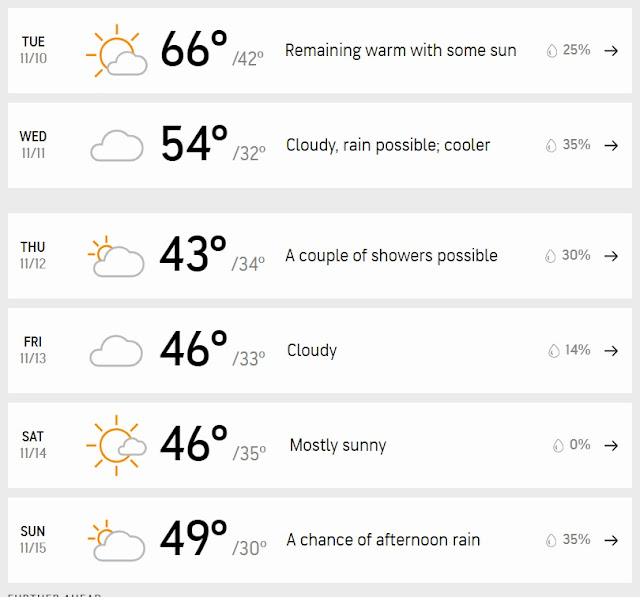Click the mostly cloudy icon for Thursday 11/12
This screenshot has height=597, width=640.
pos(116,256)
